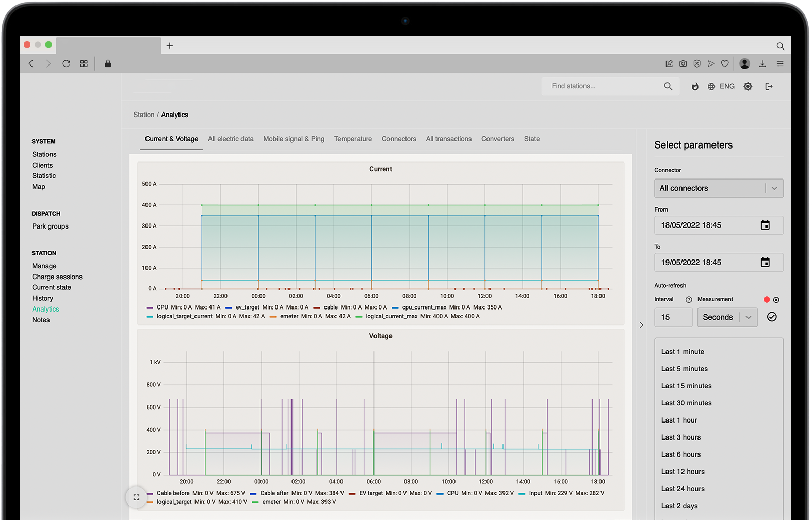Click the send arrow icon in browser toolbar
The image size is (812, 520).
pos(711,63)
